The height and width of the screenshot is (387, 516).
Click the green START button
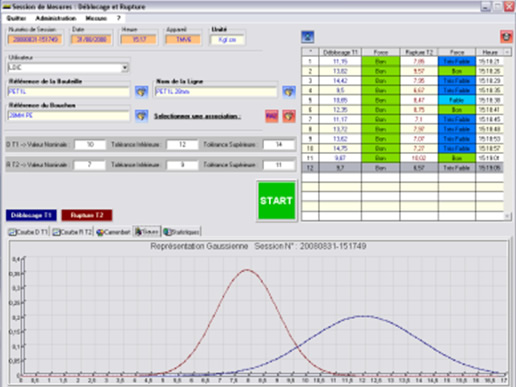tap(276, 201)
